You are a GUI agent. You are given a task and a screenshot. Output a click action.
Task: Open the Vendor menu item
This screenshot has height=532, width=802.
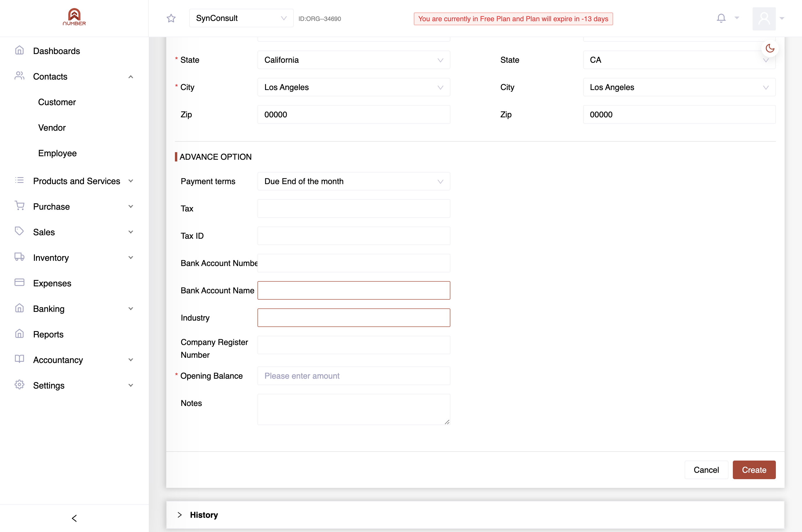[x=52, y=127]
